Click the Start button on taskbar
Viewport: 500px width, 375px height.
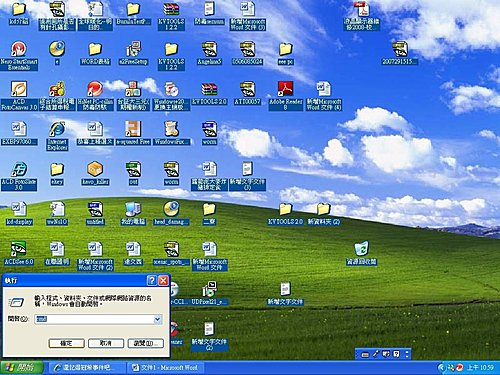click(x=22, y=368)
